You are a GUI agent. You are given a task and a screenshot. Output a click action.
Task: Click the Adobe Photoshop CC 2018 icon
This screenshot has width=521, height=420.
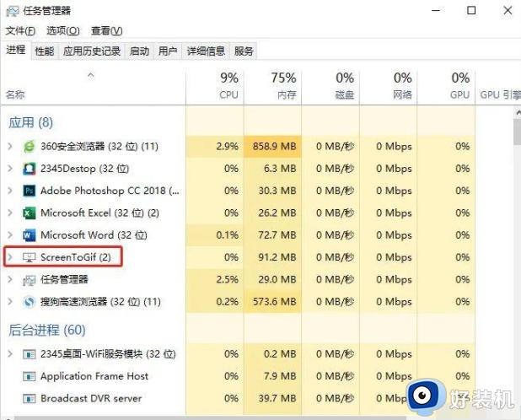(29, 191)
